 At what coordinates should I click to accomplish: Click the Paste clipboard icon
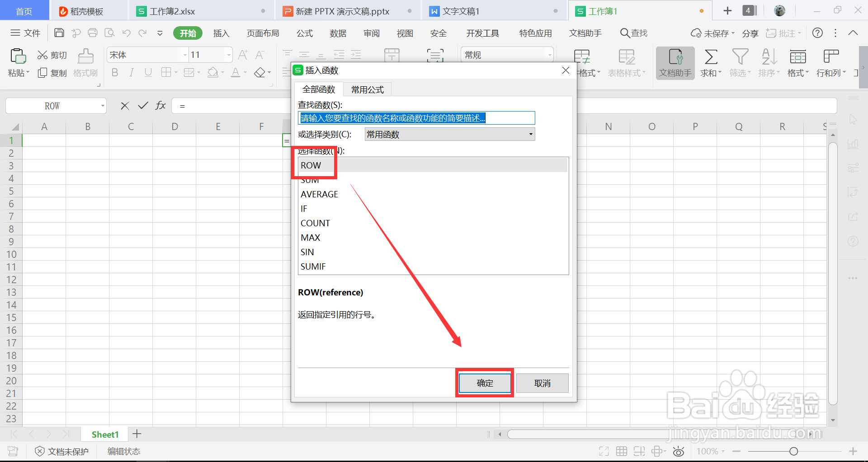click(18, 56)
